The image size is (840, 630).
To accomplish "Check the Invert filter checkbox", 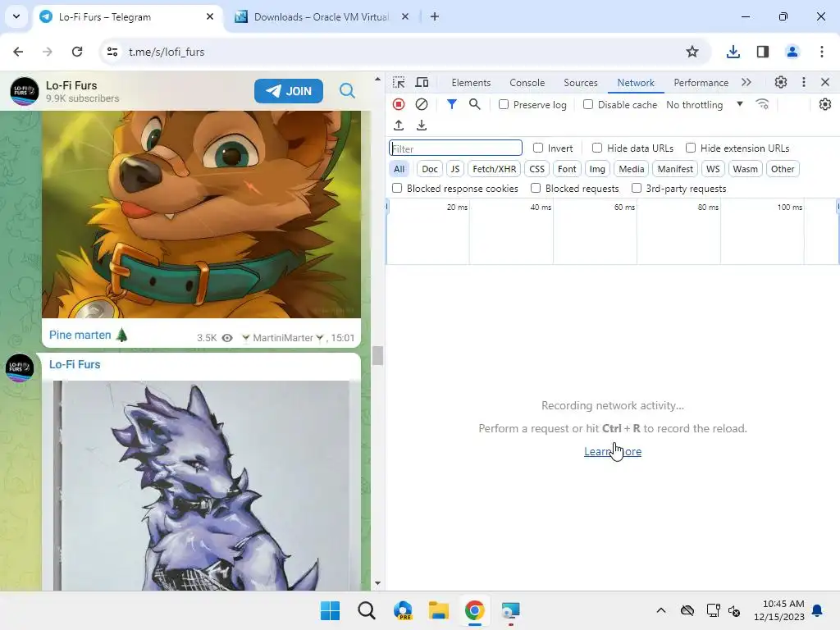I will (538, 148).
